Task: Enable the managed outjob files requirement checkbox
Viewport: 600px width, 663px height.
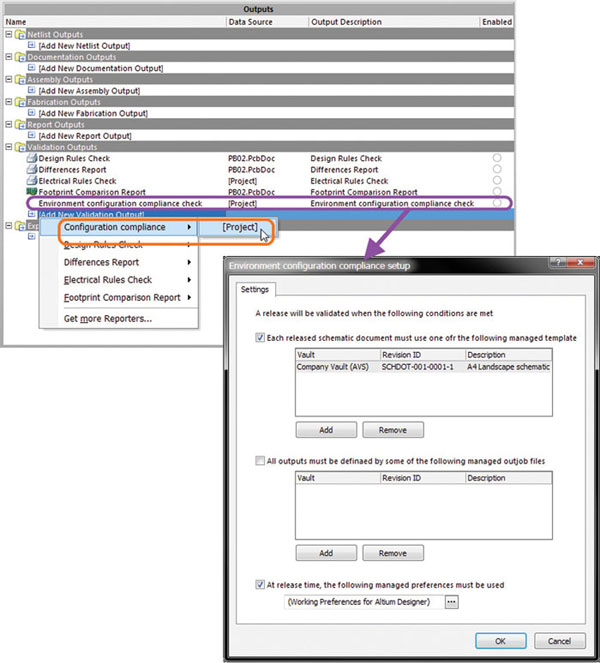Action: 257,459
